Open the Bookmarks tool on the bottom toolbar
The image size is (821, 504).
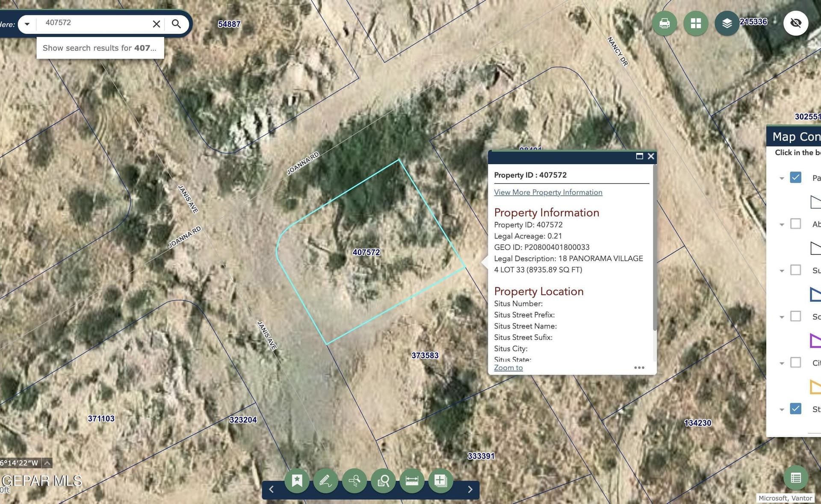click(x=297, y=480)
